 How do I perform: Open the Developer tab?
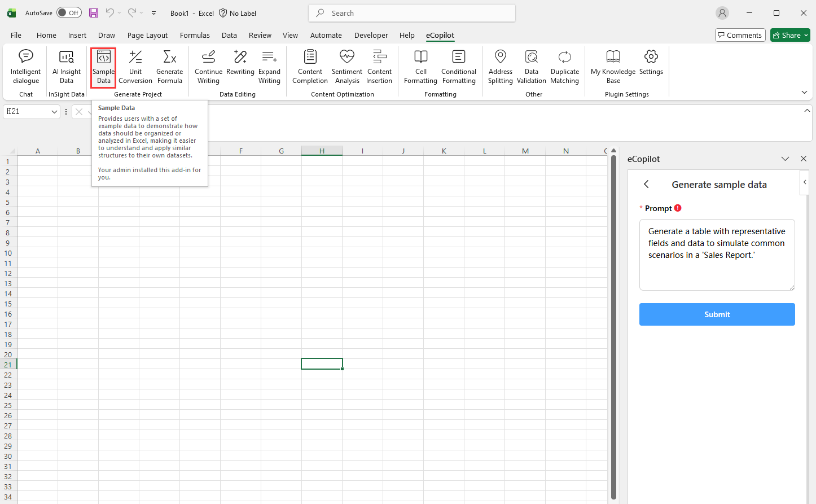click(371, 35)
